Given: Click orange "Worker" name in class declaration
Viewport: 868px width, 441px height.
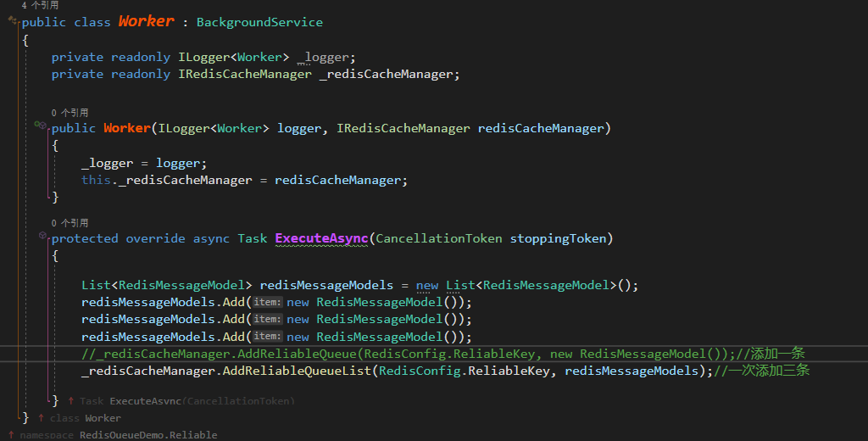Looking at the screenshot, I should [146, 21].
